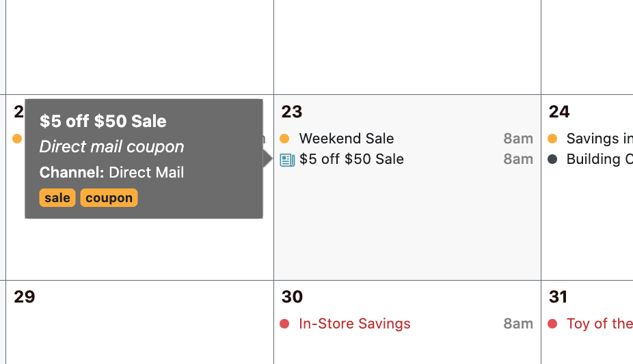
Task: Click the red dot next to Toy of the
Action: click(552, 324)
